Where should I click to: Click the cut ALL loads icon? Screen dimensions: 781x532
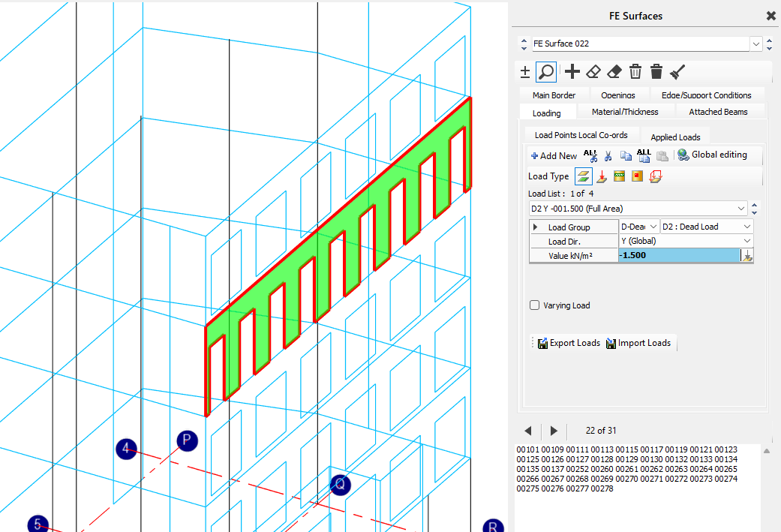coord(590,156)
